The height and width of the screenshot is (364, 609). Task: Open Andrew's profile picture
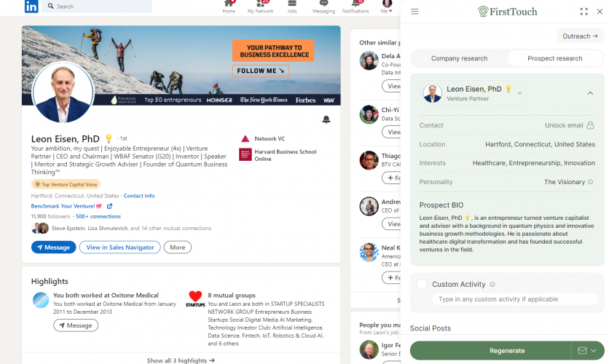click(x=369, y=207)
